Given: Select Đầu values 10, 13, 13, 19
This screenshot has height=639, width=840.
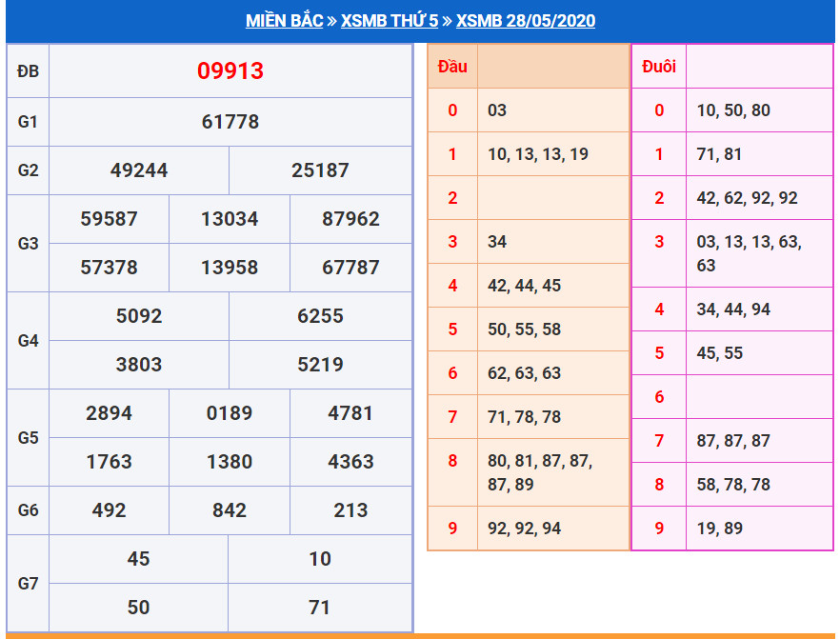Looking at the screenshot, I should coord(538,153).
